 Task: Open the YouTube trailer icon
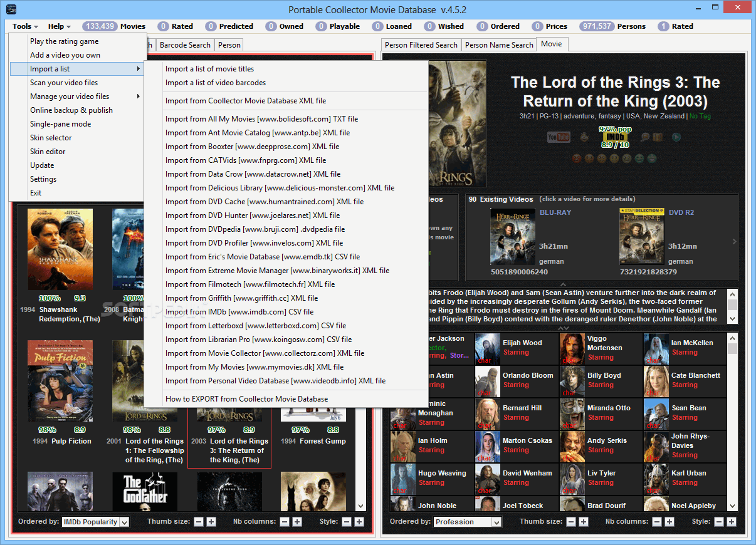559,137
